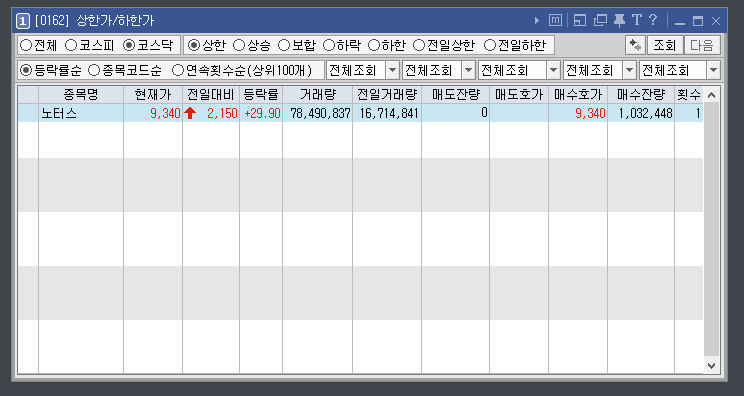This screenshot has height=396, width=744.
Task: Select the 코스피 radio button
Action: point(71,46)
